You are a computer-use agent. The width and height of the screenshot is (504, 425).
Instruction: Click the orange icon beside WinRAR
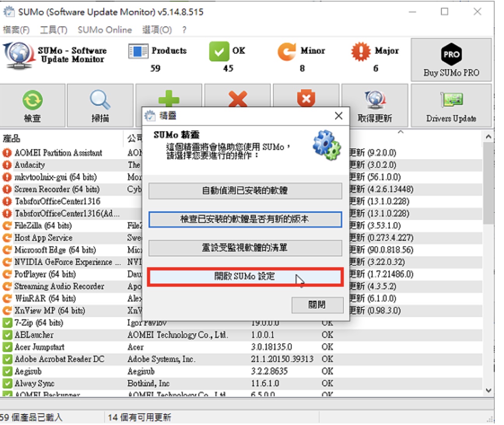[7, 298]
